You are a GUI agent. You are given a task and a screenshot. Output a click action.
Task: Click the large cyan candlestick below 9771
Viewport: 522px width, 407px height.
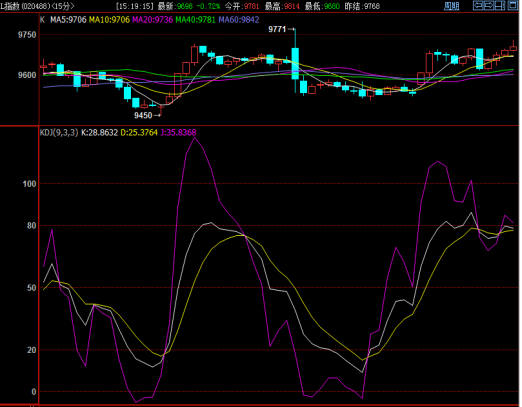click(x=295, y=63)
